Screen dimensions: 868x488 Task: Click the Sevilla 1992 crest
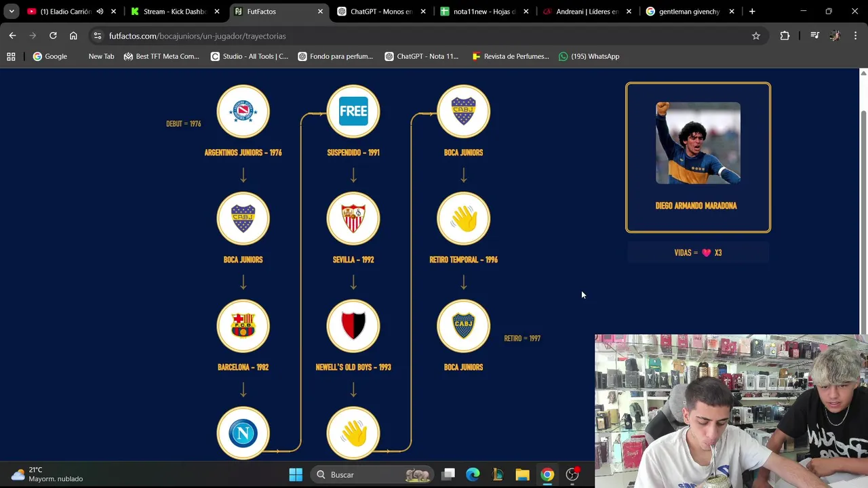353,218
